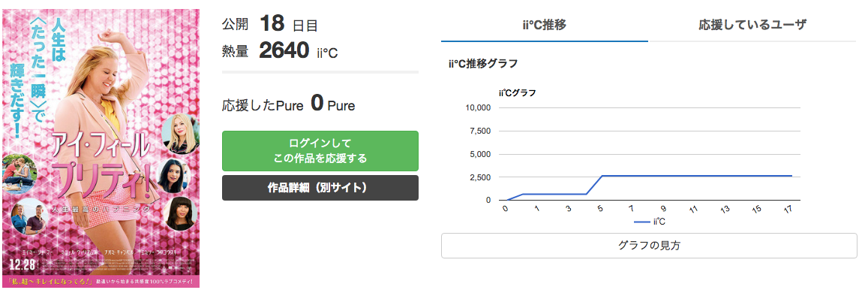The image size is (868, 290).
Task: Click the 10,000 y-axis label
Action: pos(479,107)
